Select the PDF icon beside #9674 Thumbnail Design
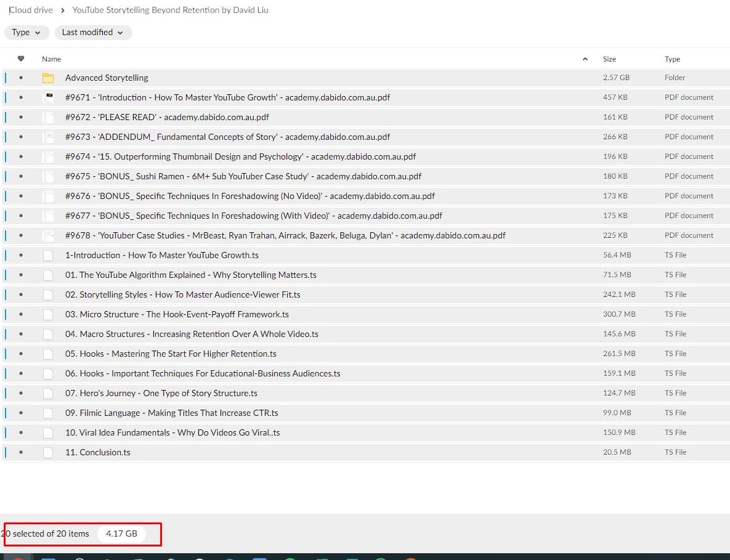 (x=48, y=156)
